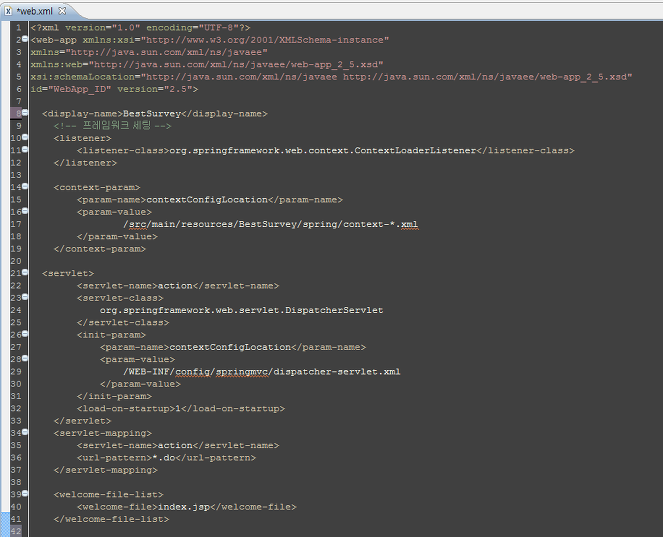Screen dimensions: 663x537
Task: Collapse the servlet-class fold on line 23
Action: pyautogui.click(x=25, y=296)
